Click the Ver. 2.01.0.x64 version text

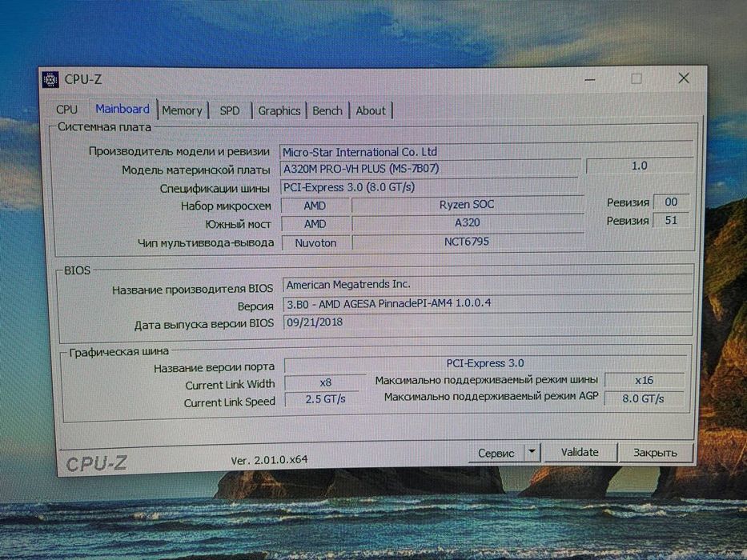pyautogui.click(x=269, y=460)
